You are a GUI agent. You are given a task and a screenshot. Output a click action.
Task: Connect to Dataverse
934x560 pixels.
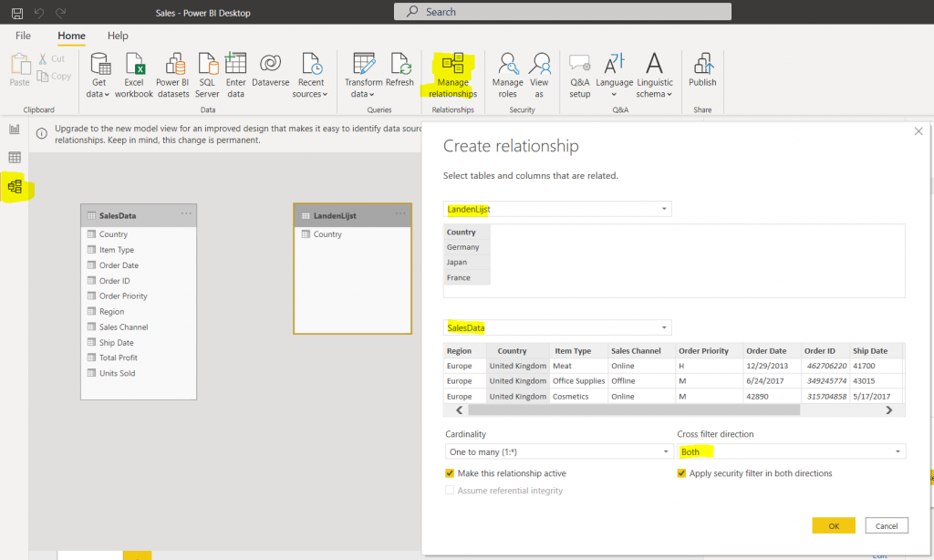(x=270, y=69)
